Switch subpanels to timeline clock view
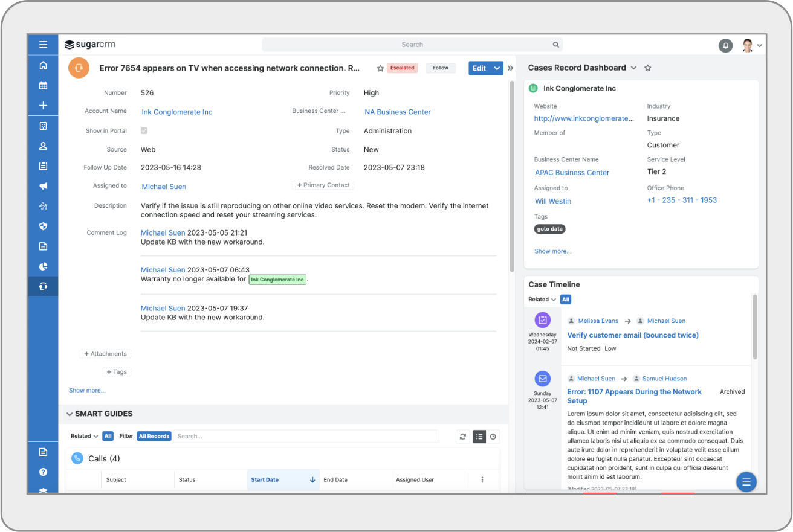 click(x=493, y=437)
